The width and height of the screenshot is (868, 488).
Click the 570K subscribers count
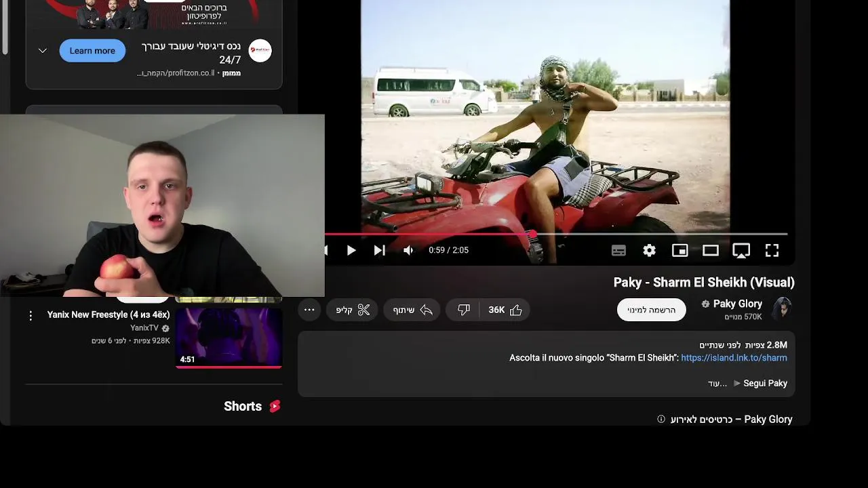[743, 317]
